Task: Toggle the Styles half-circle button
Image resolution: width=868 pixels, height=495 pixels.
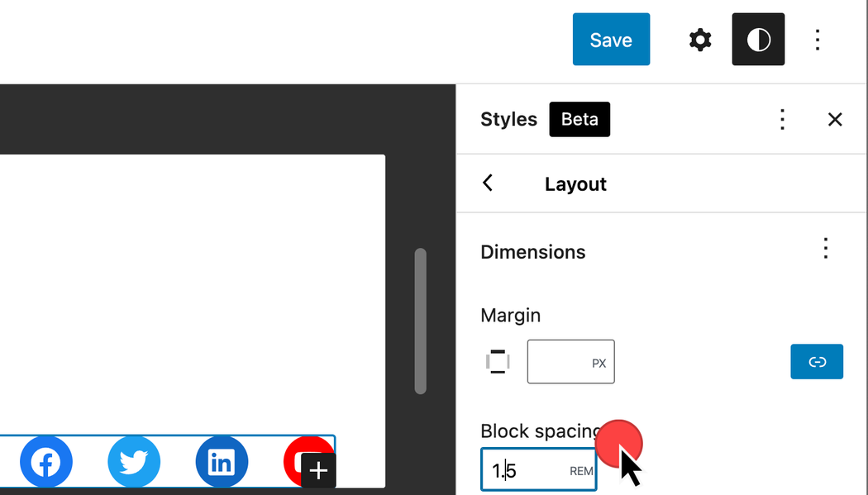Action: click(x=758, y=40)
